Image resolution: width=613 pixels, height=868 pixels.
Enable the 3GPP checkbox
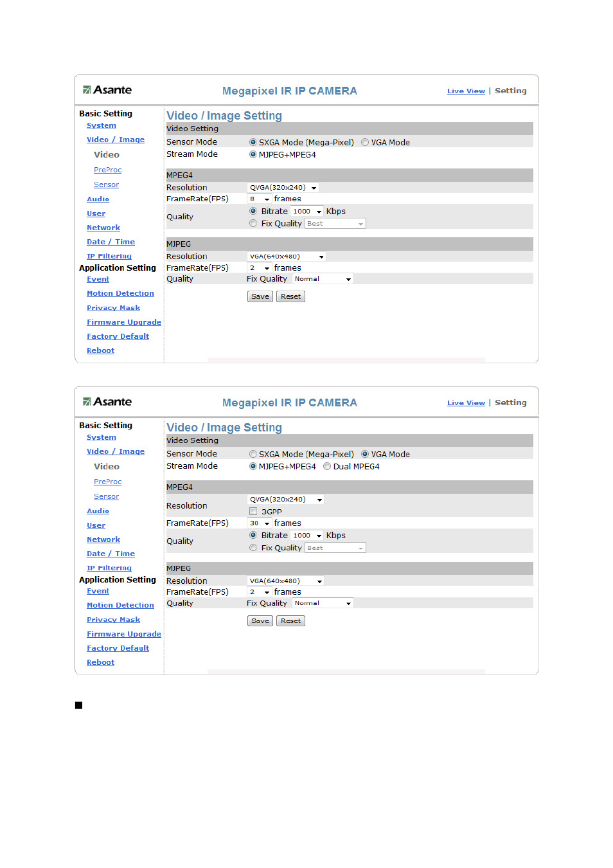point(253,512)
